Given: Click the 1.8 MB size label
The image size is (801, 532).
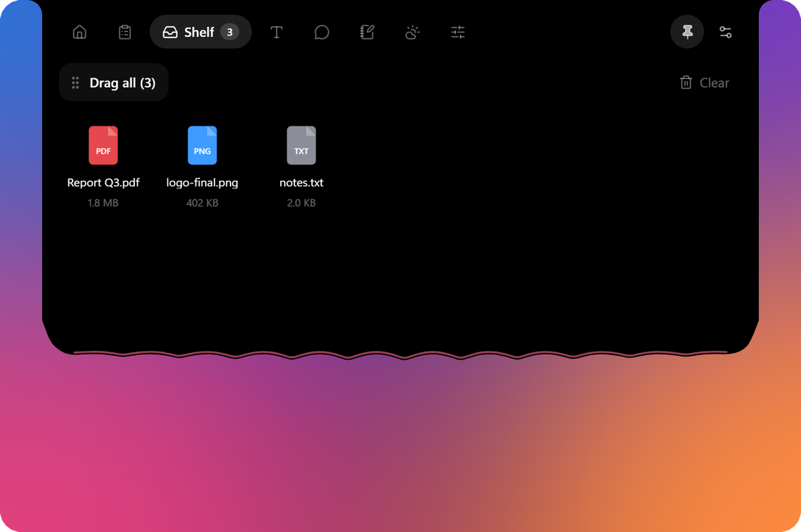Looking at the screenshot, I should pos(103,203).
